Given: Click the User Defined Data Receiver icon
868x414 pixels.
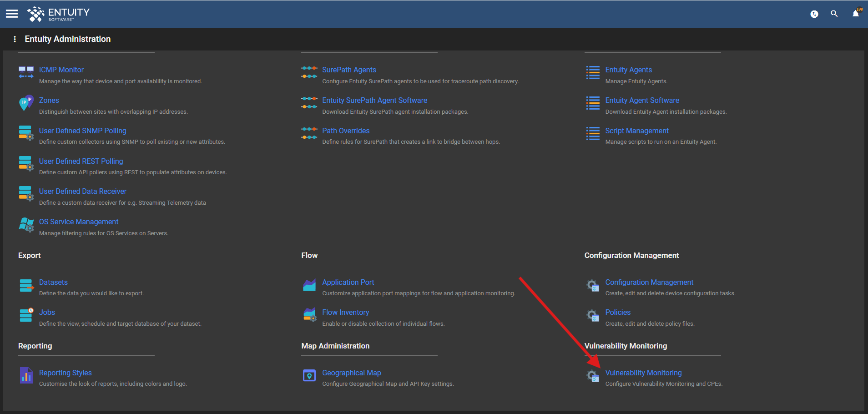Looking at the screenshot, I should pos(26,193).
